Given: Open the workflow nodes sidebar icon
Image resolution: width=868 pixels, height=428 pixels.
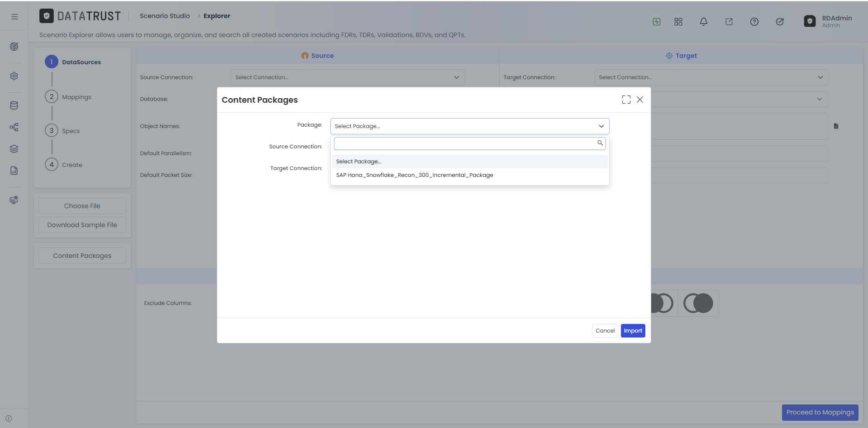Looking at the screenshot, I should (x=14, y=127).
